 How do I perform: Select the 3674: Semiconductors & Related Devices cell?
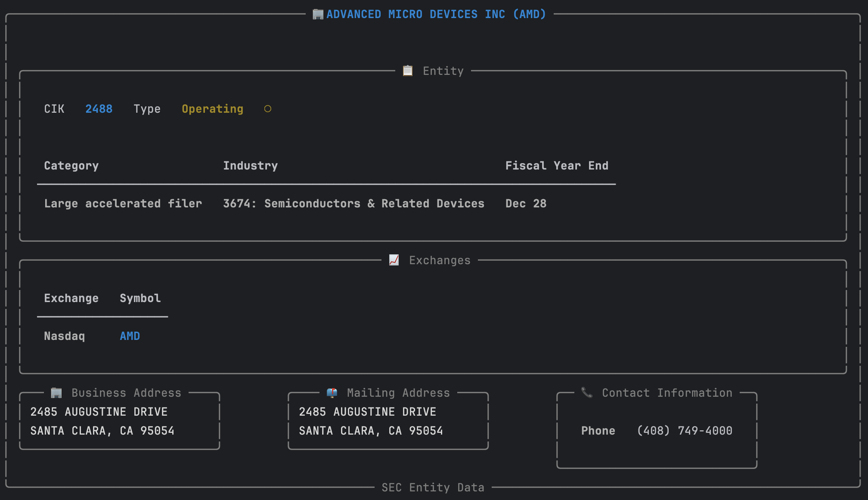point(353,204)
